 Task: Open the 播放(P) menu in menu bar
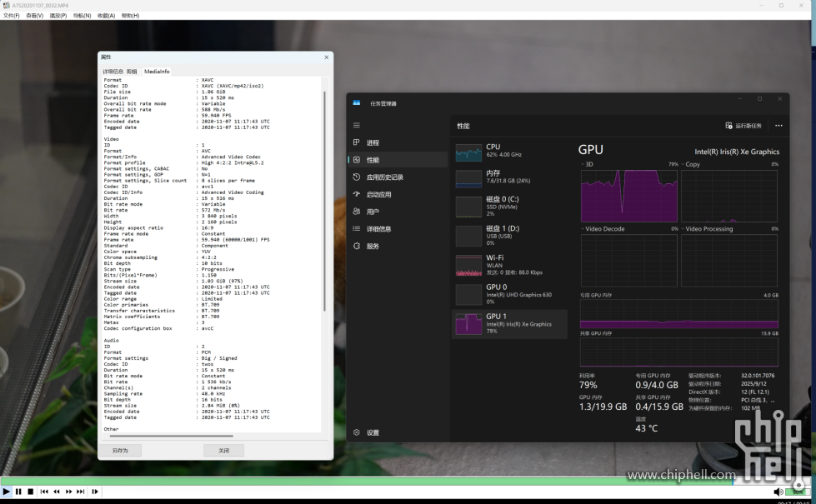click(x=58, y=16)
